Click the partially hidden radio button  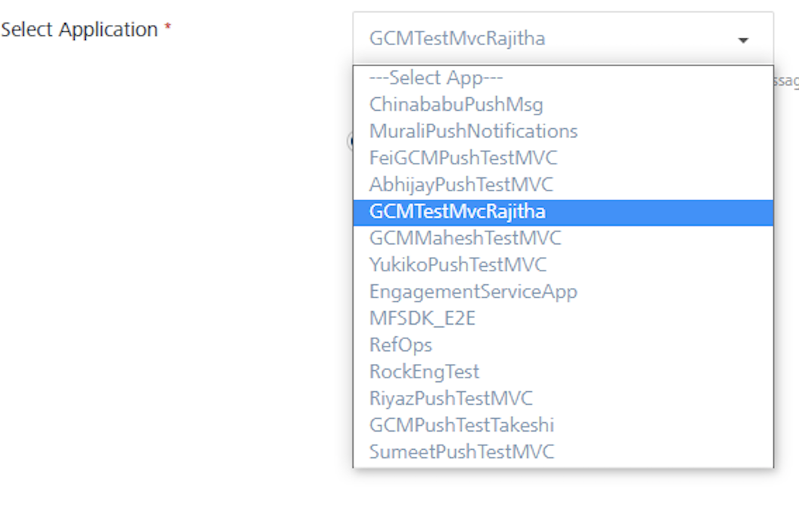(350, 141)
